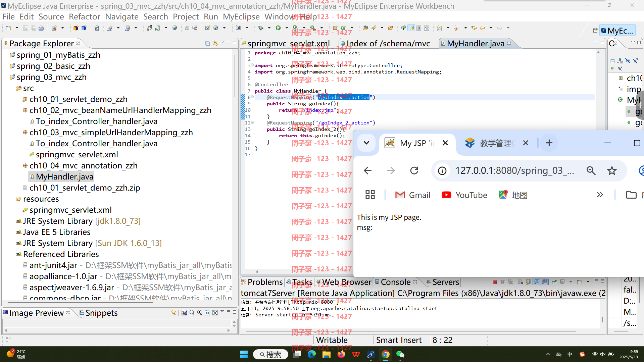Select MyHandler.java in Package Explorer
644x362 pixels.
click(x=61, y=177)
